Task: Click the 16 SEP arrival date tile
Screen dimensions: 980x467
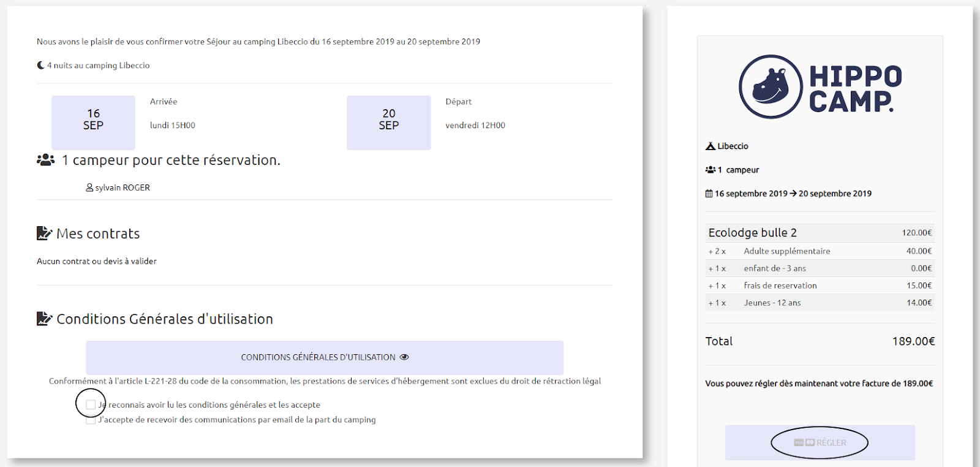Action: (93, 122)
